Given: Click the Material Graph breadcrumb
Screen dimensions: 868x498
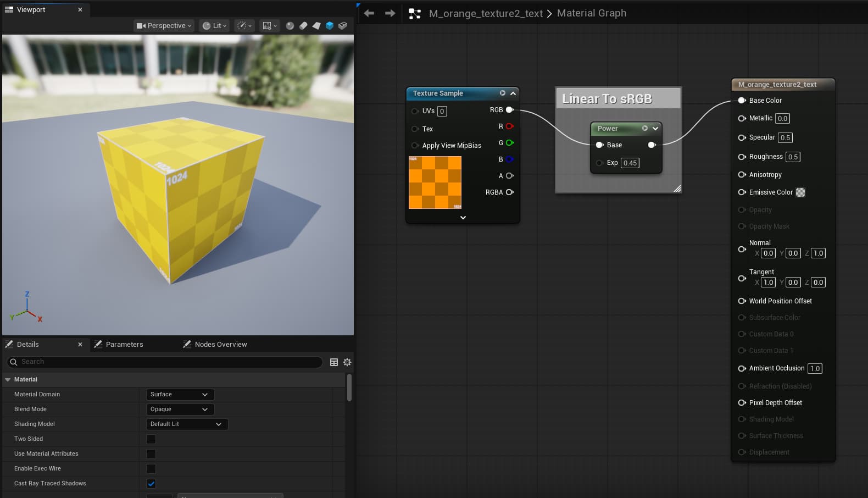Looking at the screenshot, I should coord(591,13).
